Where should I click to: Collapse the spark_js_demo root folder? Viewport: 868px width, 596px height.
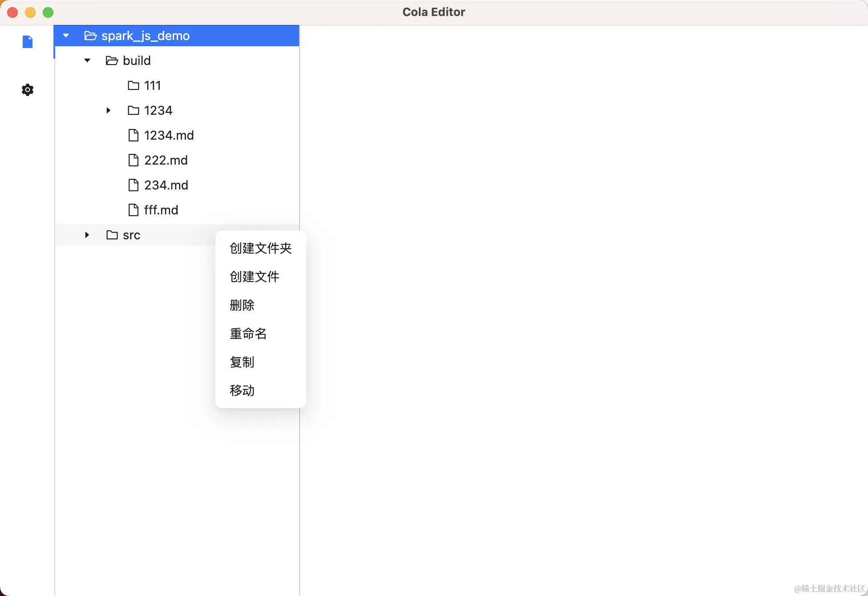pos(66,36)
